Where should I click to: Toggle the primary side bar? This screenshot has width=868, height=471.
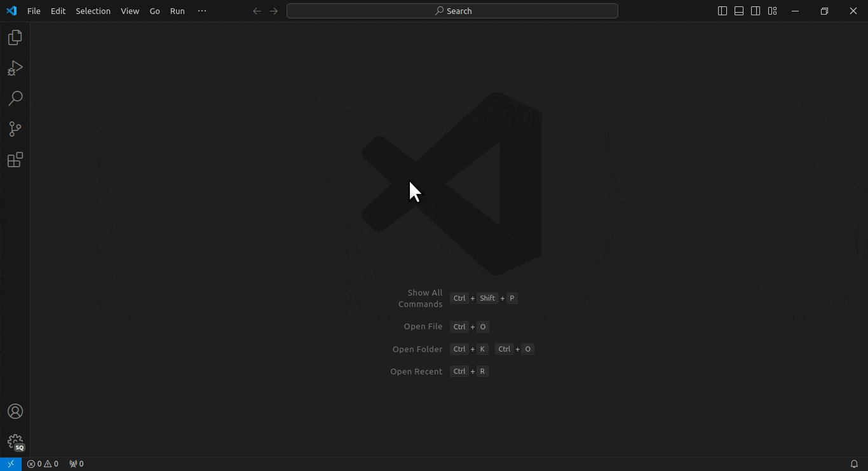pos(722,11)
